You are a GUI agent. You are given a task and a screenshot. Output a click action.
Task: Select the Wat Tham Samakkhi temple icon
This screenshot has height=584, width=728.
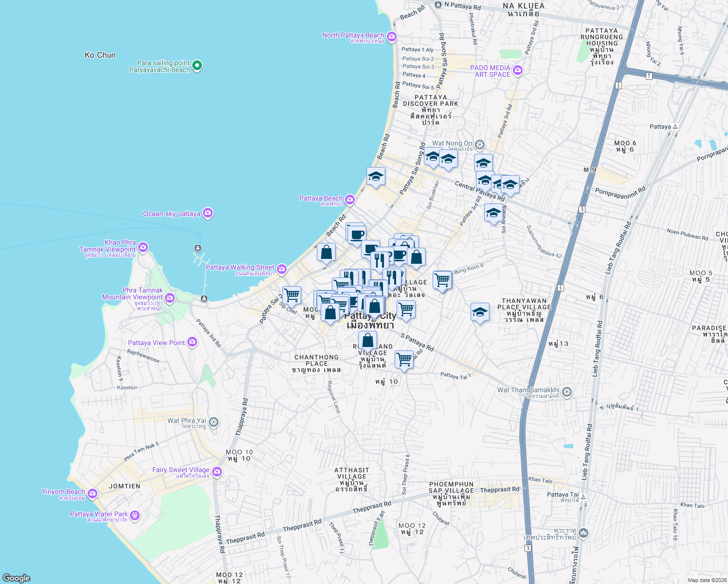pyautogui.click(x=567, y=391)
